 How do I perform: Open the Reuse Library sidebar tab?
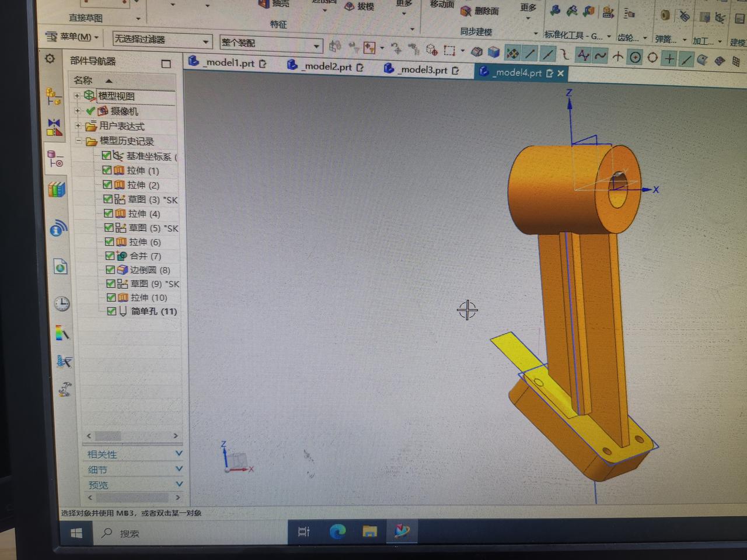tap(57, 190)
